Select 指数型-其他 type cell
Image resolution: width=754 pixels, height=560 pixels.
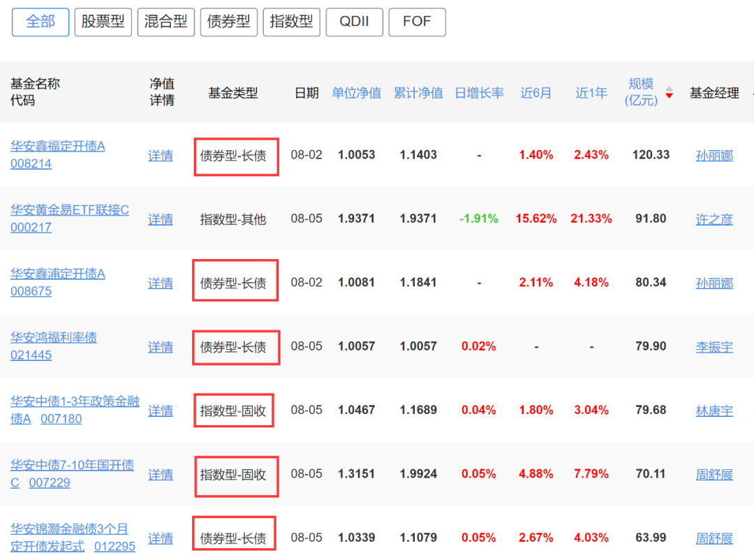(233, 219)
